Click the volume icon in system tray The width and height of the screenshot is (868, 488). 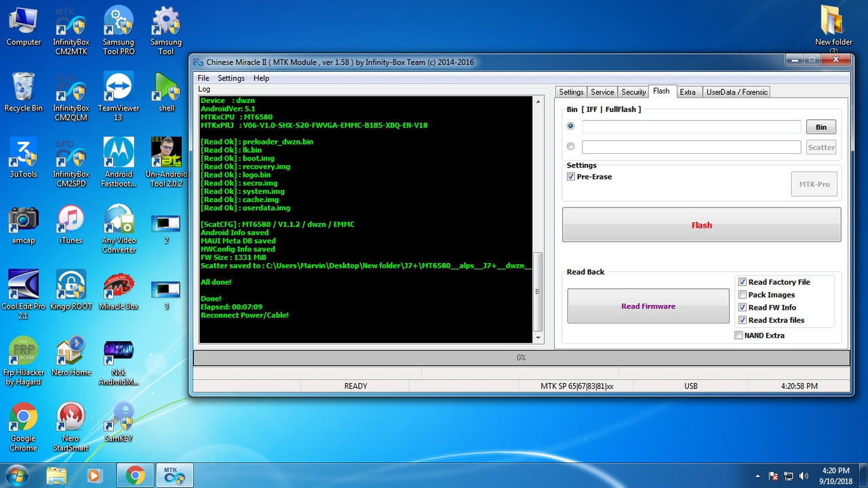(x=804, y=476)
